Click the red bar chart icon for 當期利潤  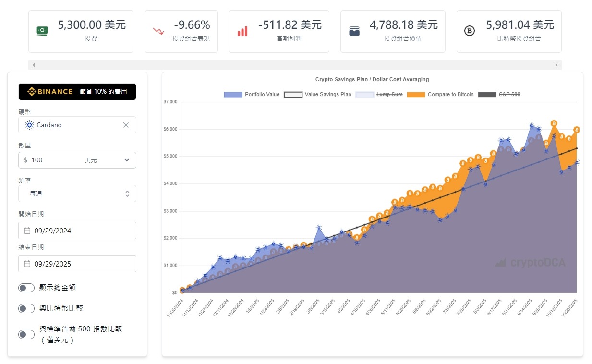point(242,32)
